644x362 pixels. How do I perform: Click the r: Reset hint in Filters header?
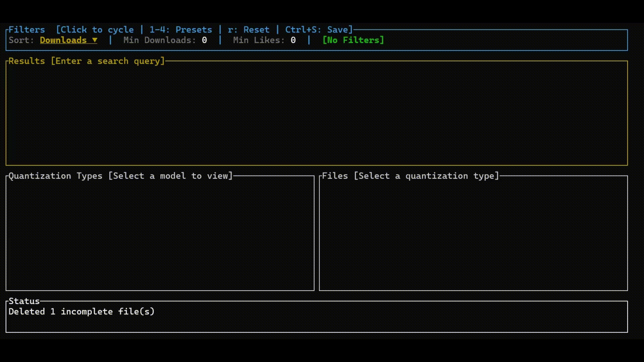(249, 29)
